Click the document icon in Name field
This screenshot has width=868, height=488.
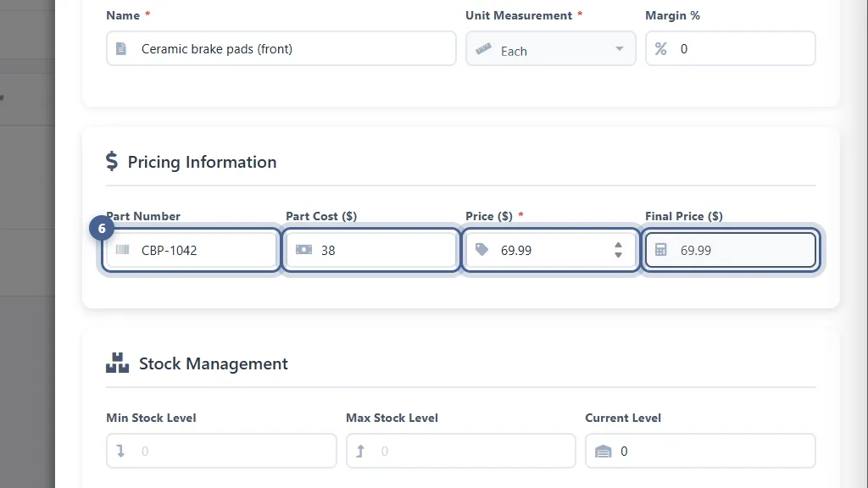[120, 48]
